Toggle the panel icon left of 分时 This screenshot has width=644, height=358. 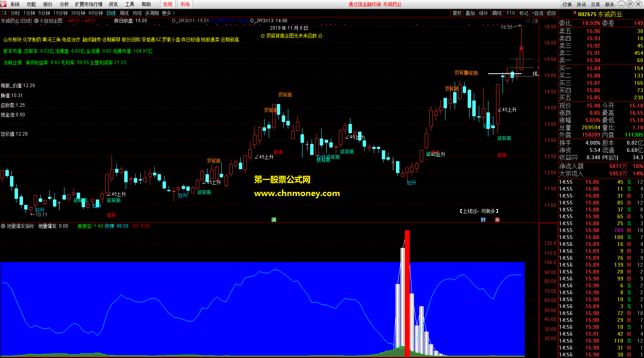(4, 13)
